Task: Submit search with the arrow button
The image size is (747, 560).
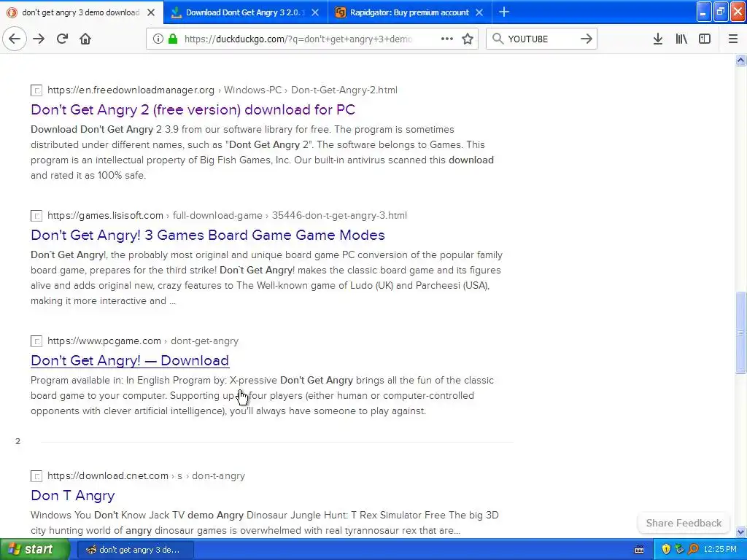Action: tap(587, 39)
